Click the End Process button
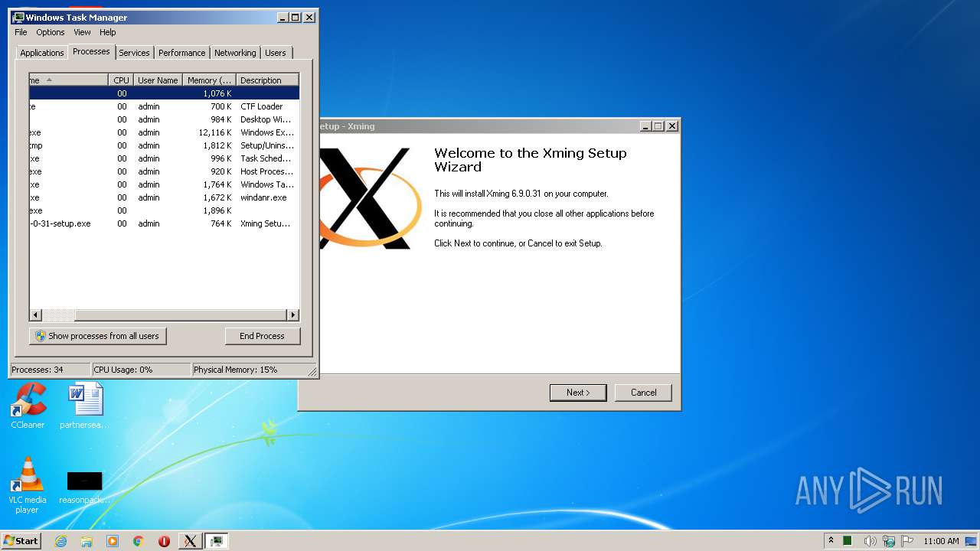980x551 pixels. [x=262, y=336]
